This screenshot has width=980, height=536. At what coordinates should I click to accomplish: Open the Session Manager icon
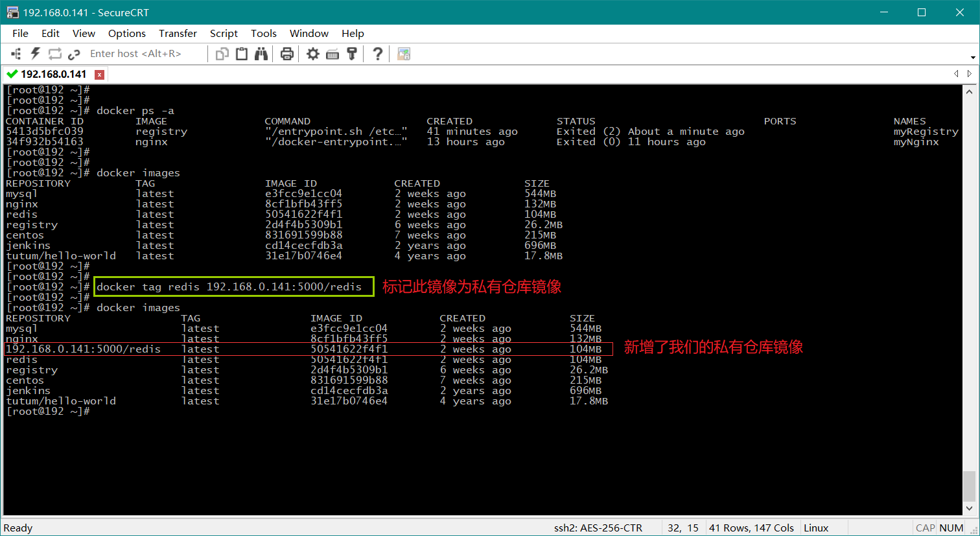coord(16,54)
